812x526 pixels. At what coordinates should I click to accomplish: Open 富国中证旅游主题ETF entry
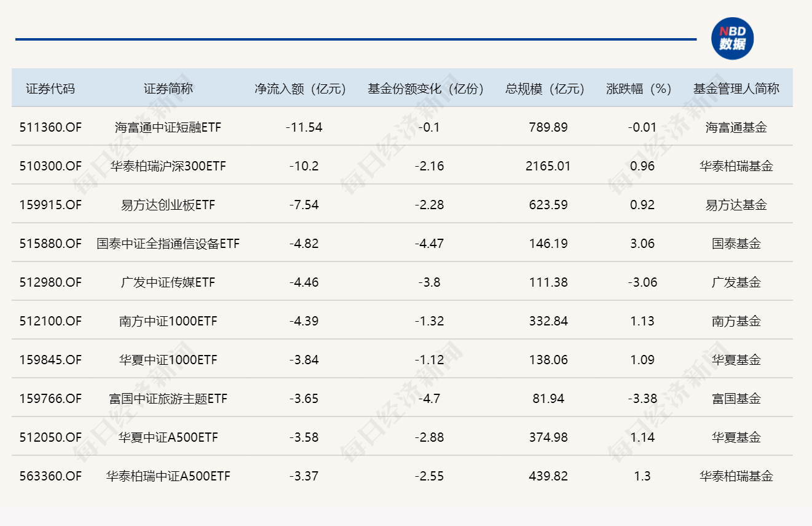(168, 399)
